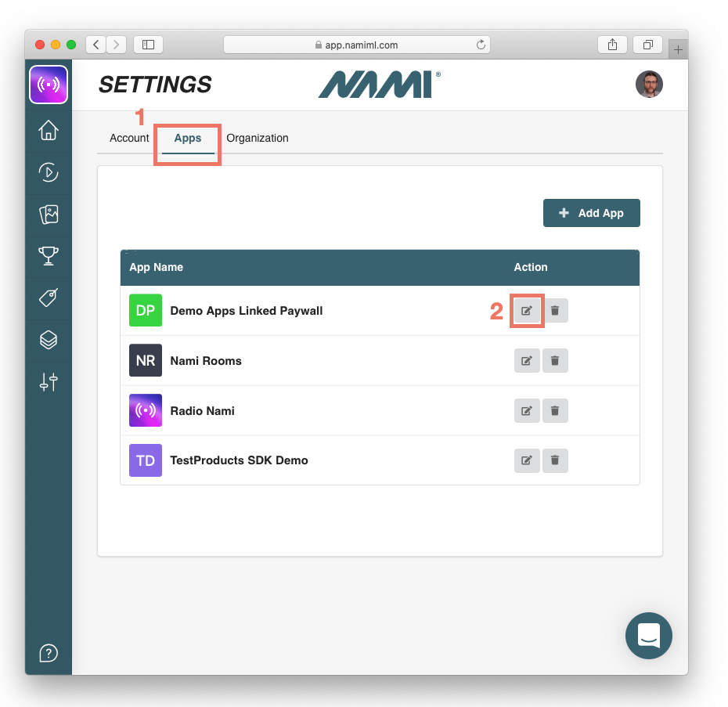Switch to the Account tab
Image resolution: width=728 pixels, height=707 pixels.
click(129, 138)
